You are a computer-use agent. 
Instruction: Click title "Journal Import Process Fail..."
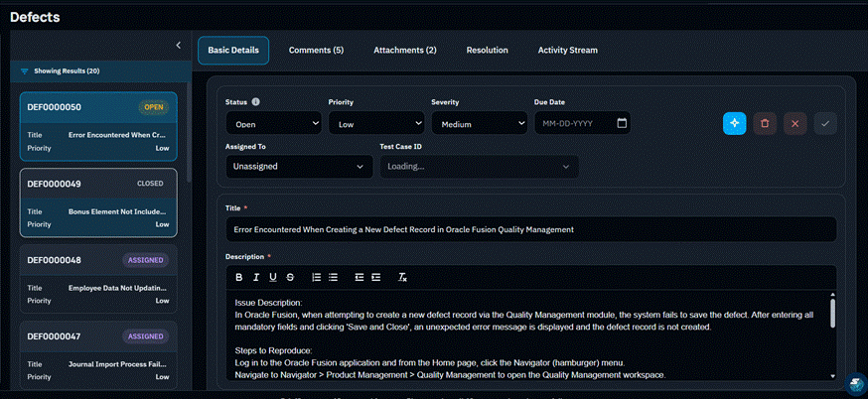click(x=118, y=364)
